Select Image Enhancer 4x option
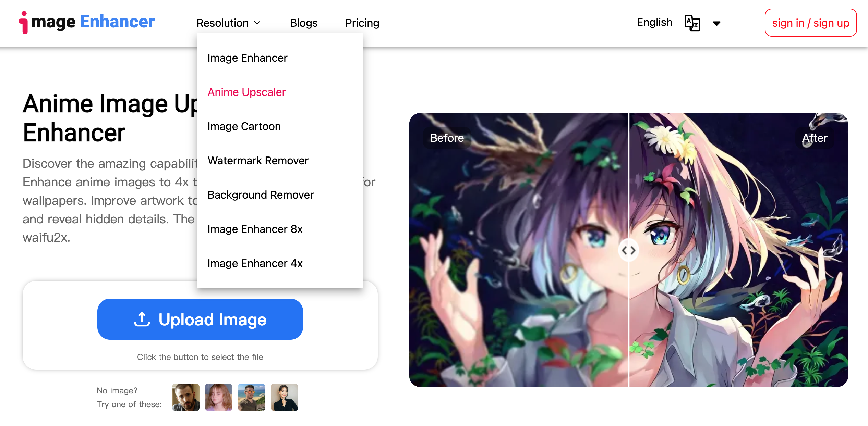This screenshot has height=426, width=868. [x=255, y=263]
